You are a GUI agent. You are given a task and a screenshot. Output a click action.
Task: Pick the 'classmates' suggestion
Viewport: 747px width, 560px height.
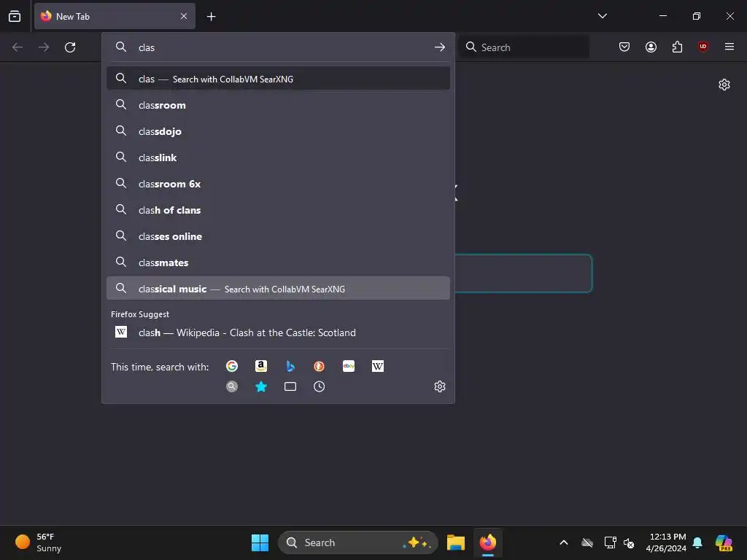pyautogui.click(x=278, y=262)
